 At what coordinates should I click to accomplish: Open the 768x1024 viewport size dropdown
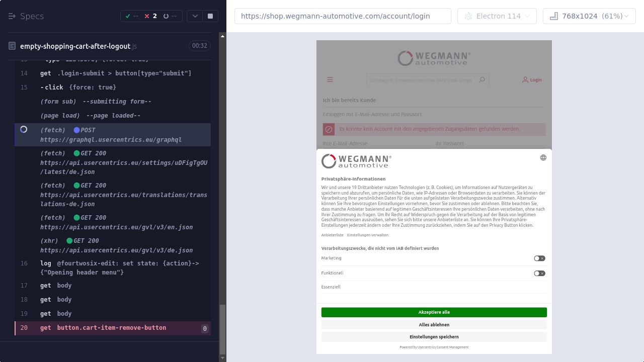click(x=589, y=16)
